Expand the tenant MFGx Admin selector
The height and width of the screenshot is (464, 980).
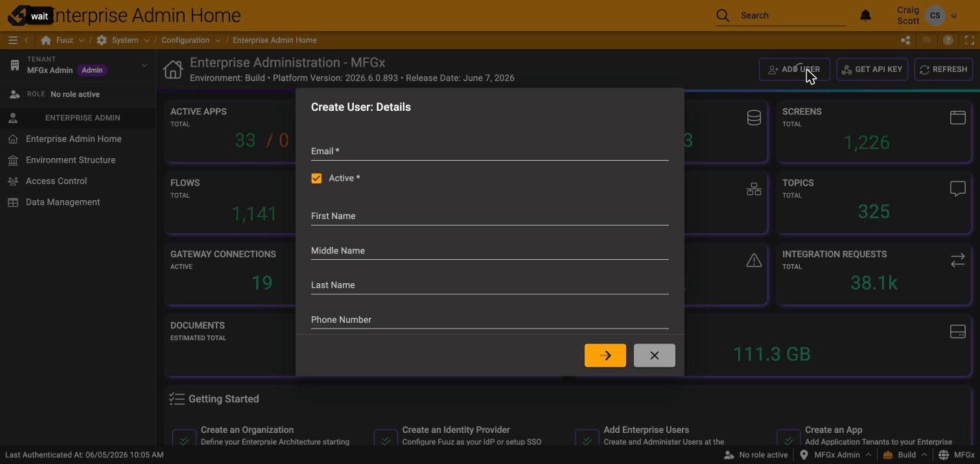coord(144,65)
